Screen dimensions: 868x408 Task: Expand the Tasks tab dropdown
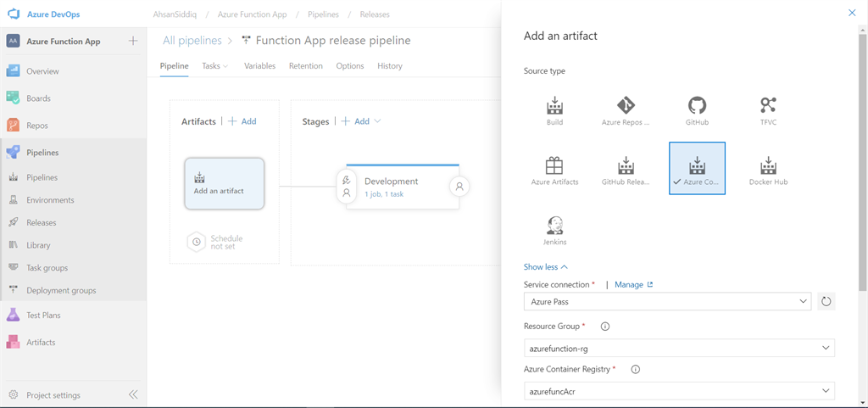pos(225,66)
